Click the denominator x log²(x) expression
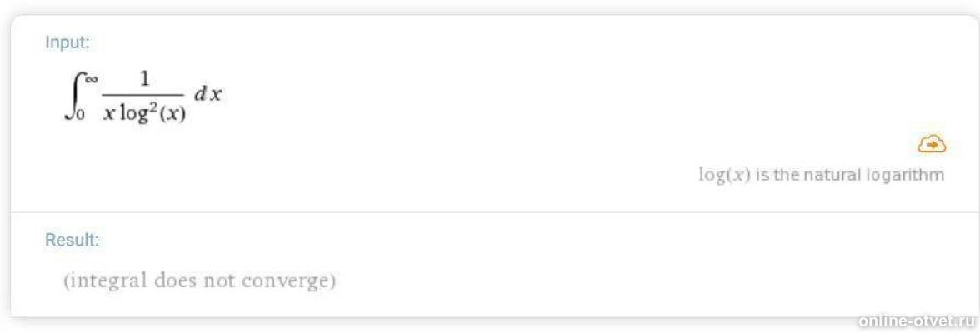This screenshot has width=980, height=333. (144, 114)
